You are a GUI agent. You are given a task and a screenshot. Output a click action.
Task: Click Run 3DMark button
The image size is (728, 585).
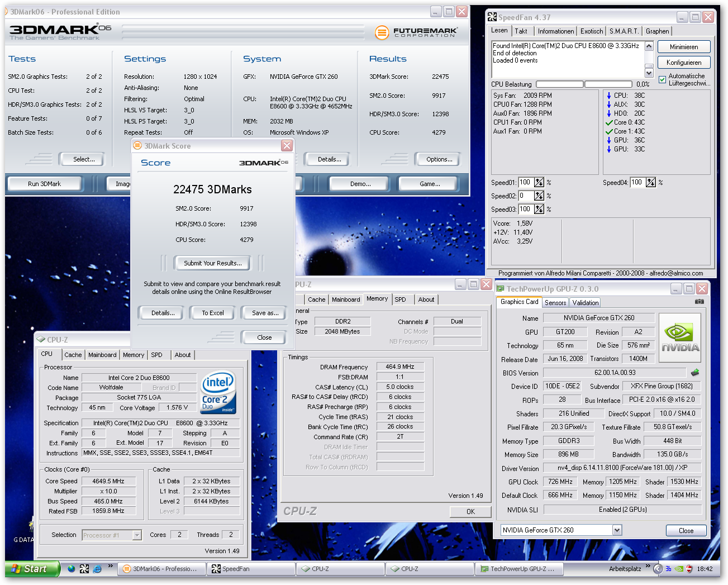(44, 184)
